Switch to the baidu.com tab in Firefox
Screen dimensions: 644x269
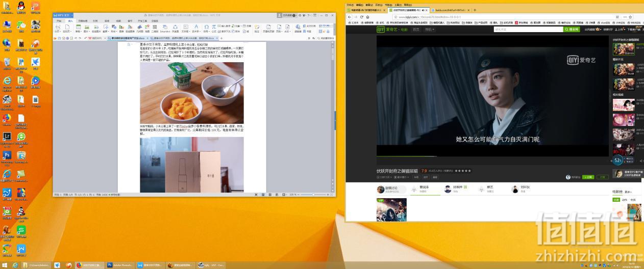[x=451, y=10]
